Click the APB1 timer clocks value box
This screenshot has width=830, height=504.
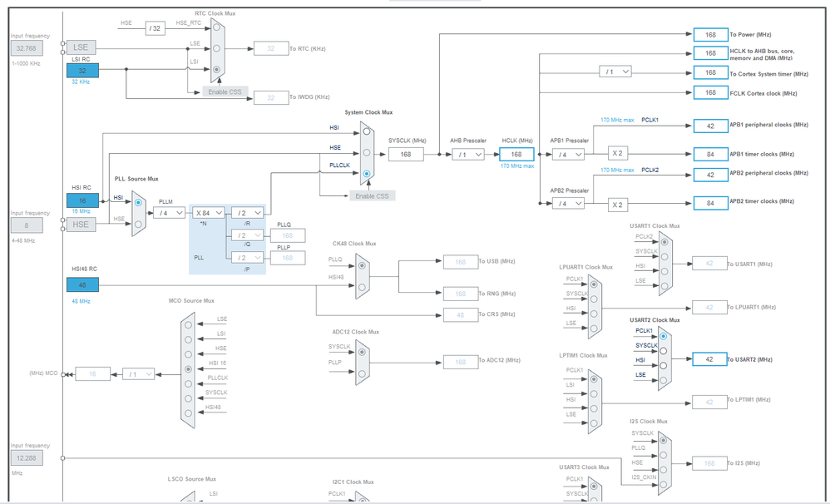coord(710,154)
